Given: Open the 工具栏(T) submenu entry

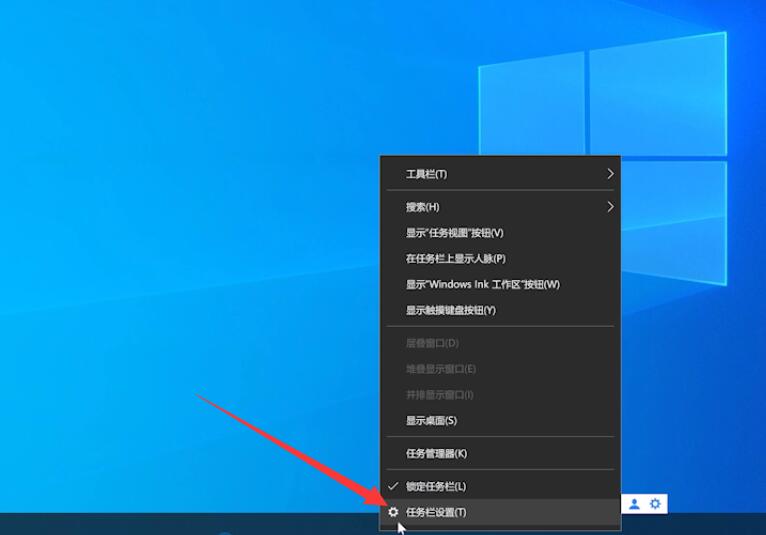Looking at the screenshot, I should (x=500, y=174).
